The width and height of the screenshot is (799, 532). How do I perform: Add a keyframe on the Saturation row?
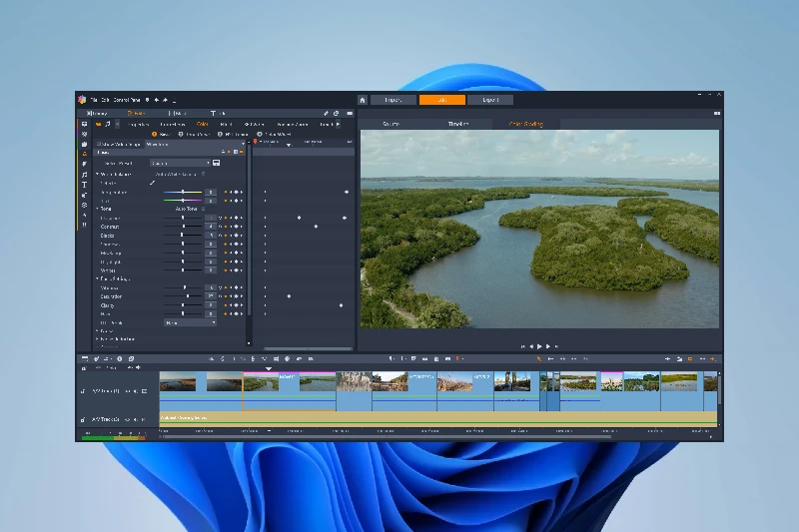pos(236,296)
